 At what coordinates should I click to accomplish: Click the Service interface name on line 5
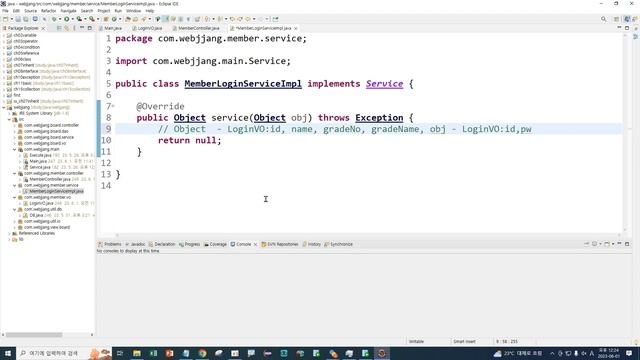(384, 84)
